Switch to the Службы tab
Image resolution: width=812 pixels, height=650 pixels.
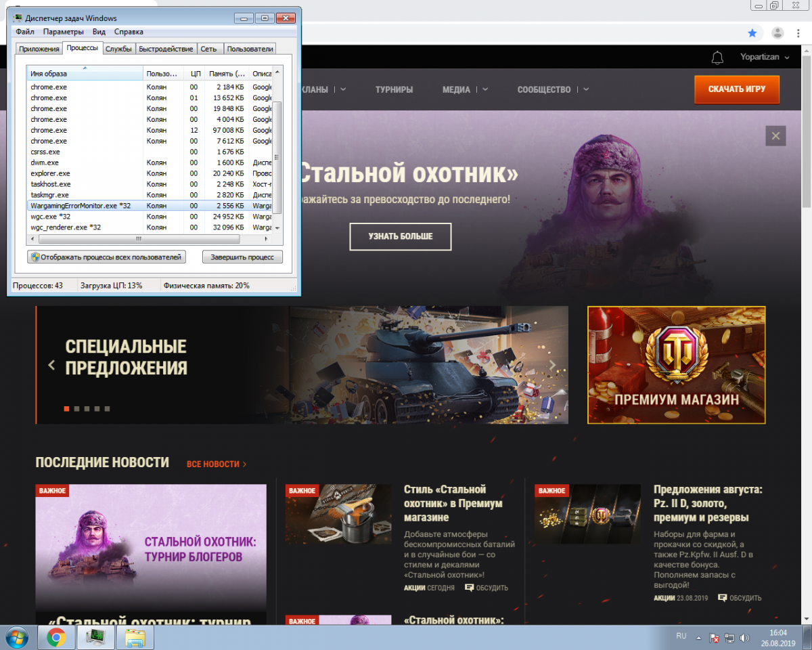(118, 49)
